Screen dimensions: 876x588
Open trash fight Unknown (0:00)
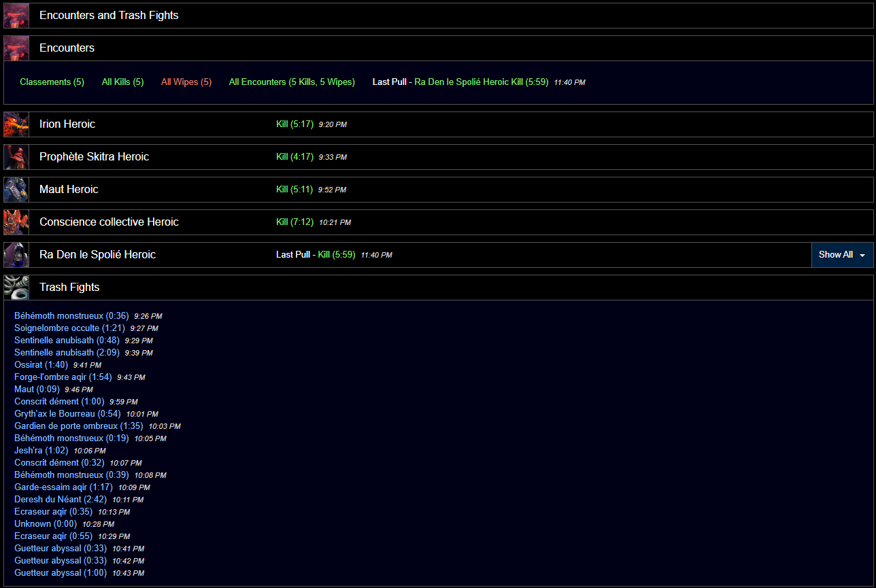[46, 524]
